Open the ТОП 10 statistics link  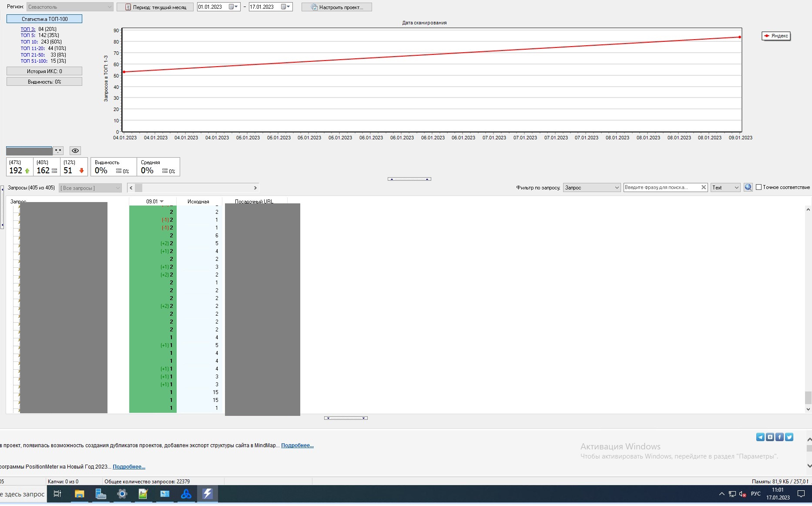pos(29,42)
